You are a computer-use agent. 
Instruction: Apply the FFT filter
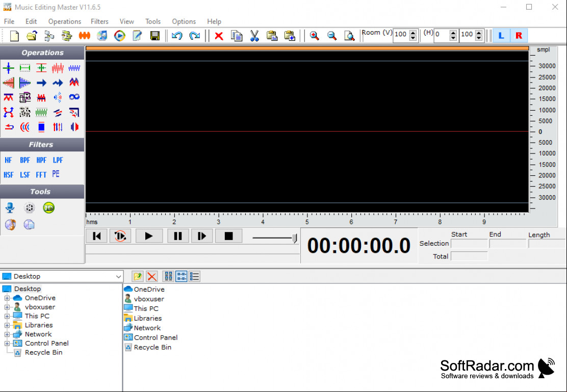(41, 175)
